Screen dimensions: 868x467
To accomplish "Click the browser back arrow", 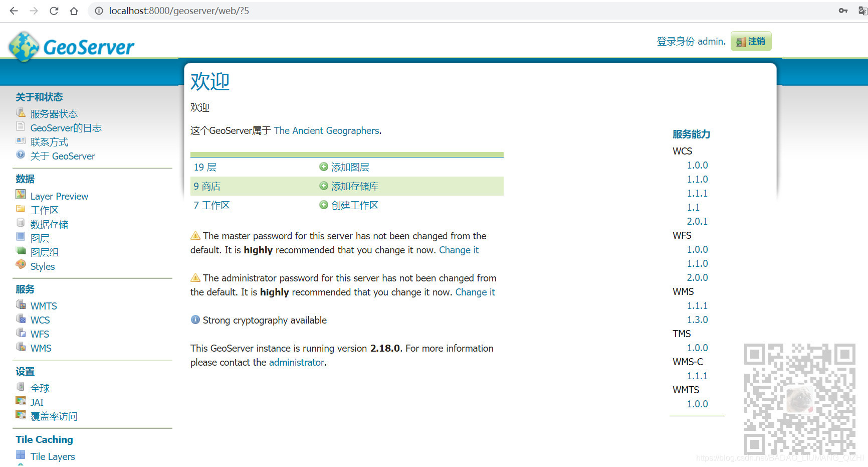I will 14,11.
